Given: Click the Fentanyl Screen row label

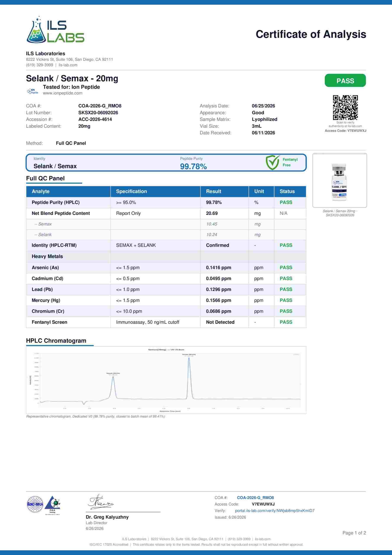Looking at the screenshot, I should point(49,322).
